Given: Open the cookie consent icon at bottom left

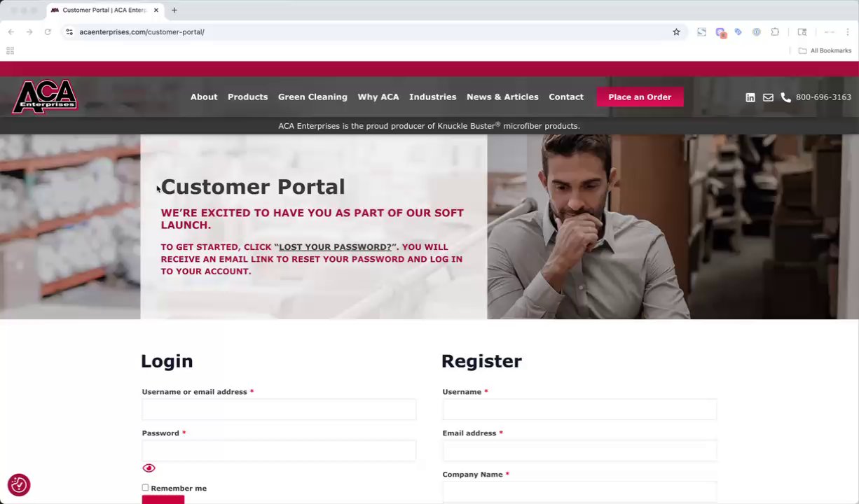Looking at the screenshot, I should [x=19, y=484].
